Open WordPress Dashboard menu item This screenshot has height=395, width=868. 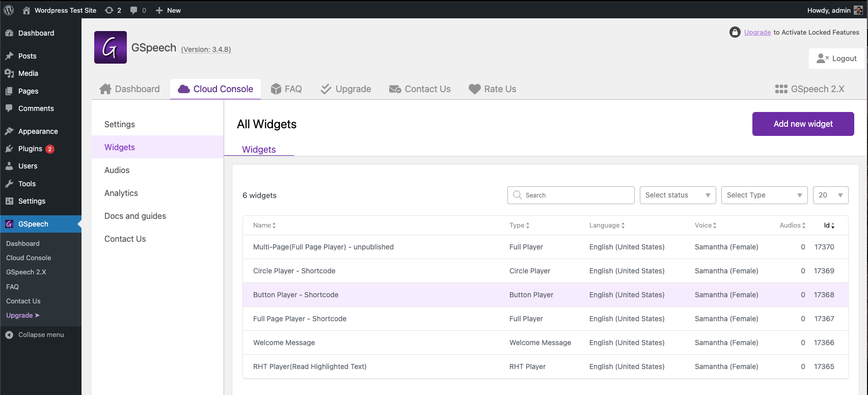(x=41, y=33)
